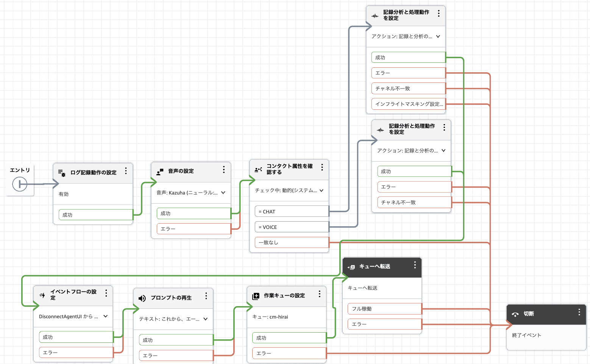Select 成功 branch of 作業キューの設定 block
The height and width of the screenshot is (364, 590).
coord(289,338)
